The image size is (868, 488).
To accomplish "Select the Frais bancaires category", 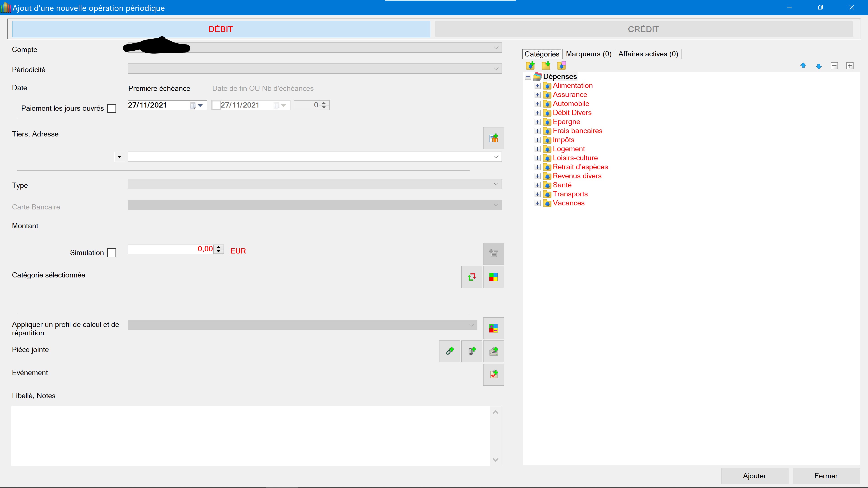I will coord(578,131).
